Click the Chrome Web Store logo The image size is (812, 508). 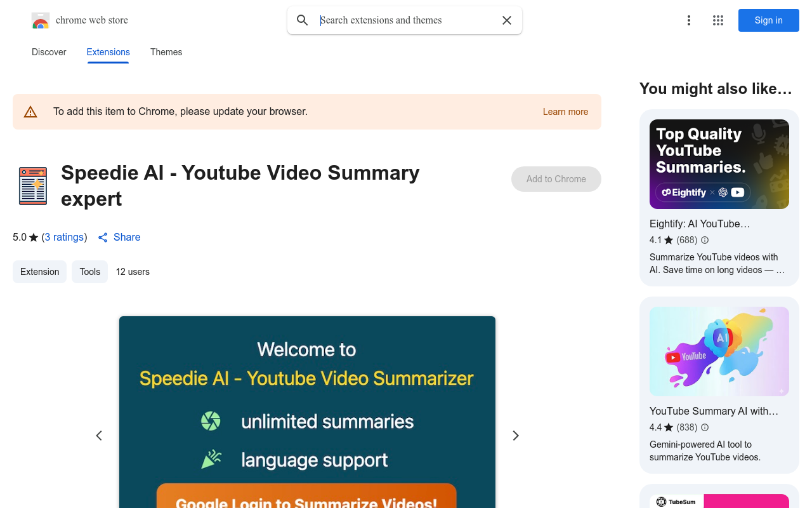click(x=41, y=20)
